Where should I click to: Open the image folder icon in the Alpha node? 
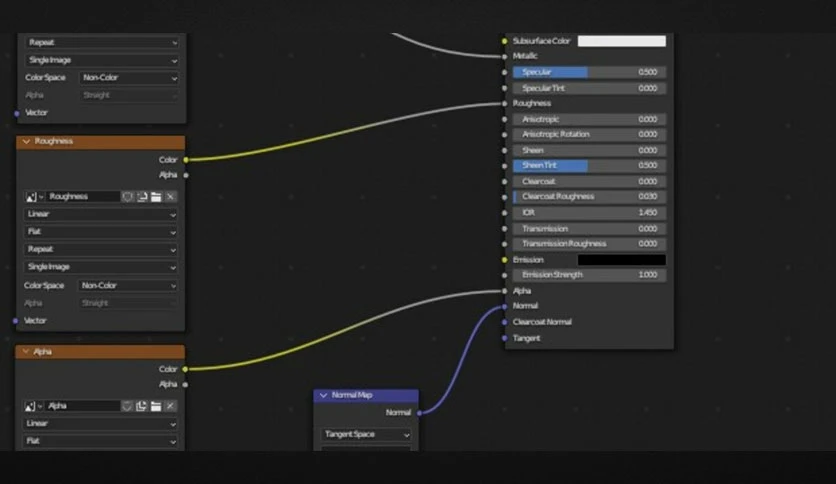pyautogui.click(x=156, y=406)
